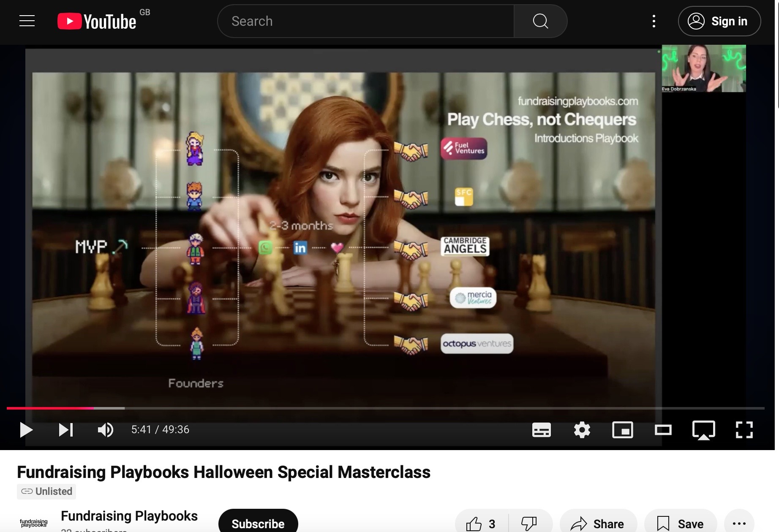This screenshot has width=779, height=532.
Task: Enable miniplayer mode
Action: (622, 430)
